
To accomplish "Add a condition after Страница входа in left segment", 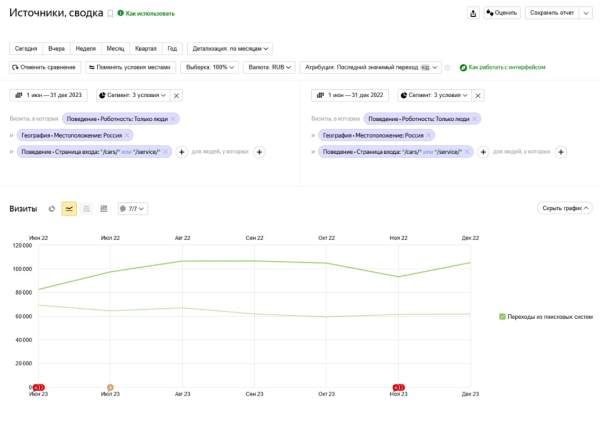I will pyautogui.click(x=182, y=152).
